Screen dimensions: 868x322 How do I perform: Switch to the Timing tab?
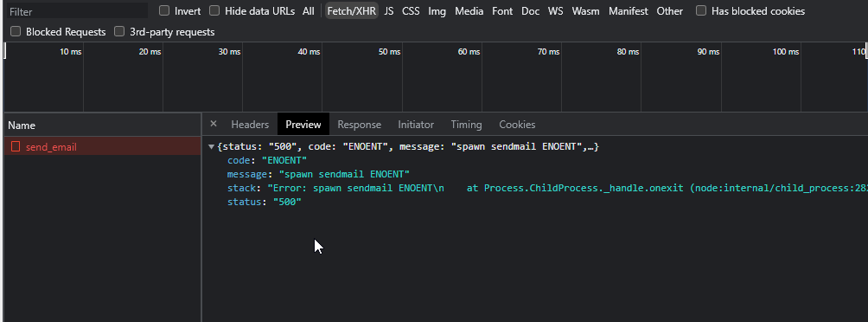466,124
